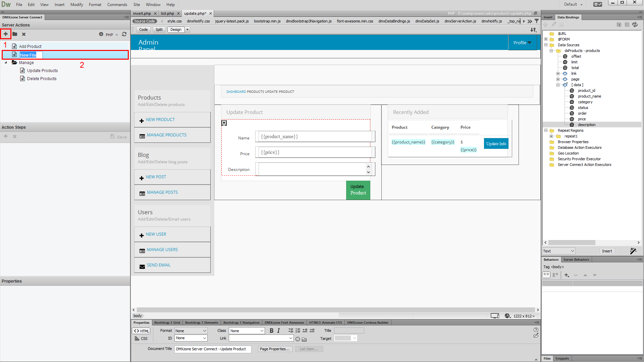The height and width of the screenshot is (362, 644).
Task: Open the Site menu
Action: [137, 5]
